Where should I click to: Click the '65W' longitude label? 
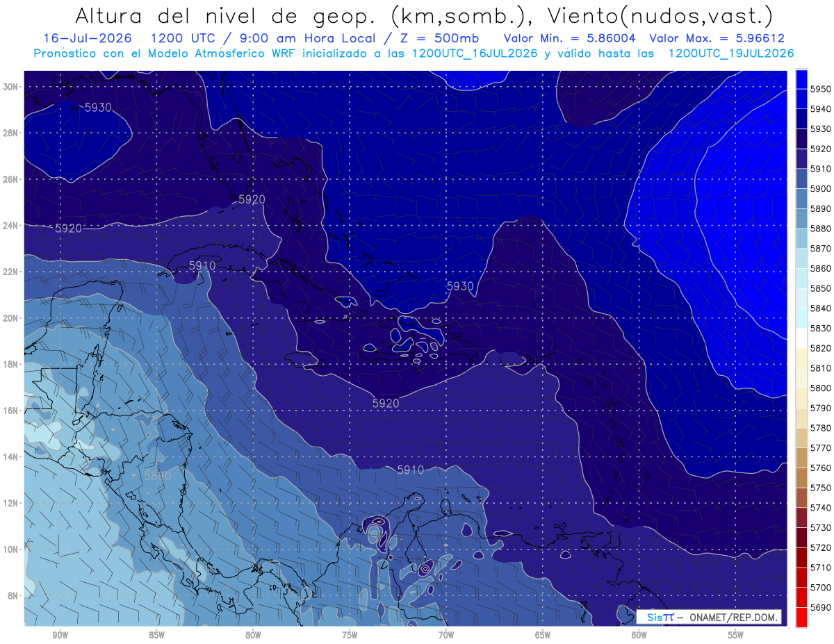click(x=543, y=635)
